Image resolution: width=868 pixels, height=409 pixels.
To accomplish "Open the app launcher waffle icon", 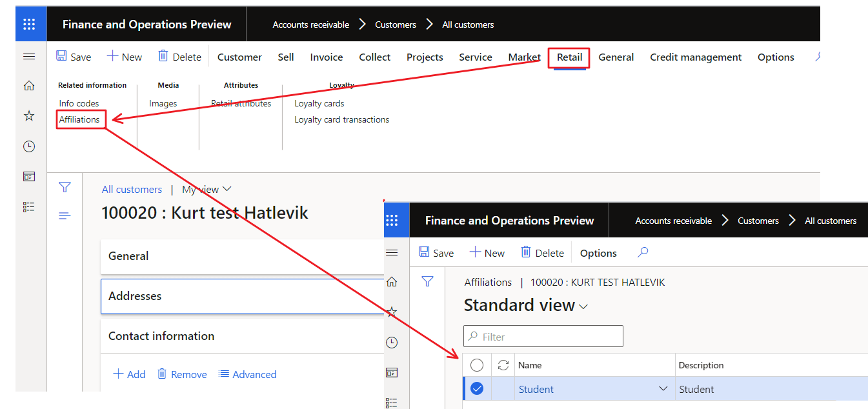I will [x=30, y=25].
